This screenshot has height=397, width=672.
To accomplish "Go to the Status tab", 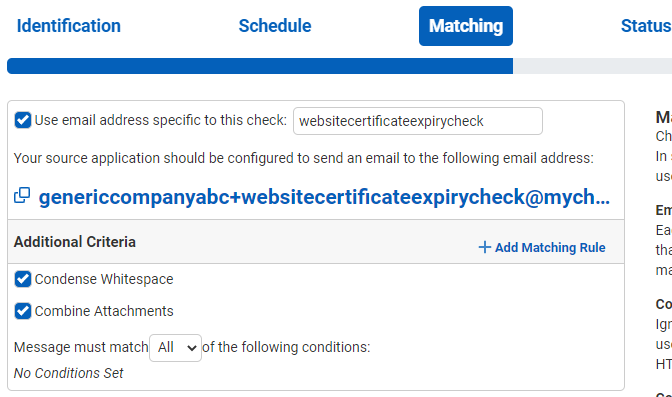I will coord(646,26).
